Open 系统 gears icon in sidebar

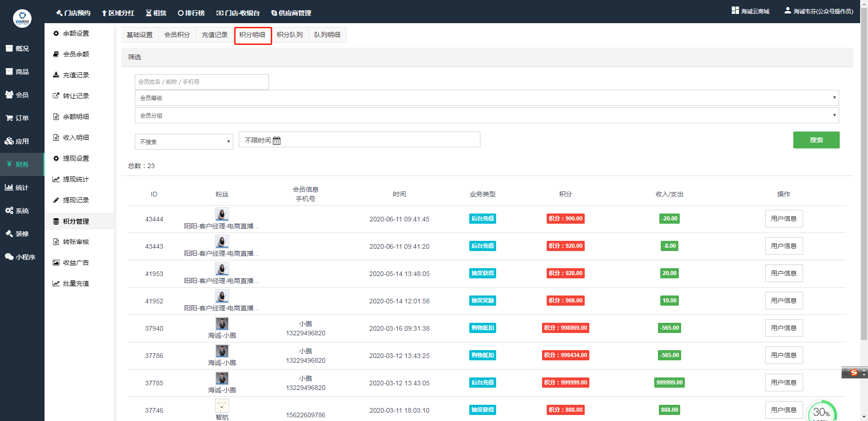(9, 210)
